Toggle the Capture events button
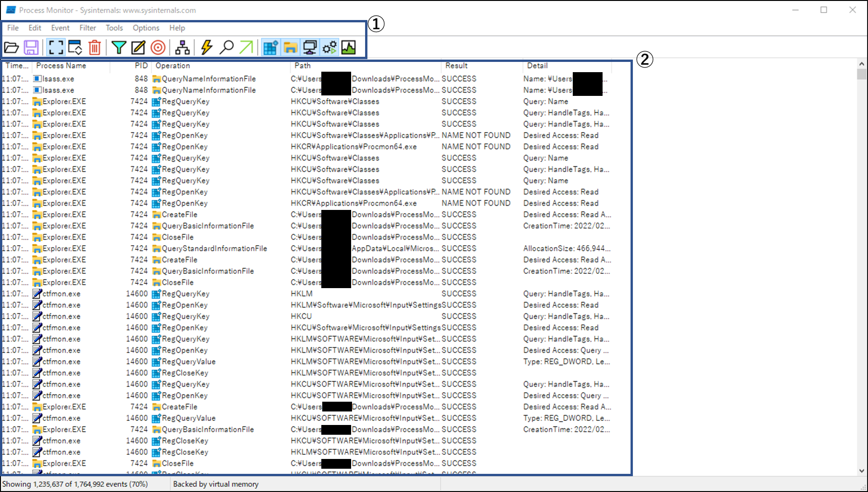The width and height of the screenshot is (868, 492). (x=56, y=47)
